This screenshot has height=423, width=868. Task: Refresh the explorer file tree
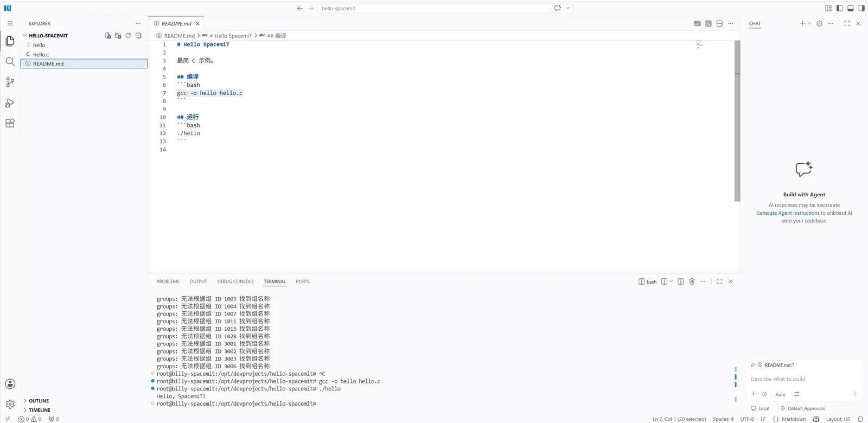(x=128, y=36)
